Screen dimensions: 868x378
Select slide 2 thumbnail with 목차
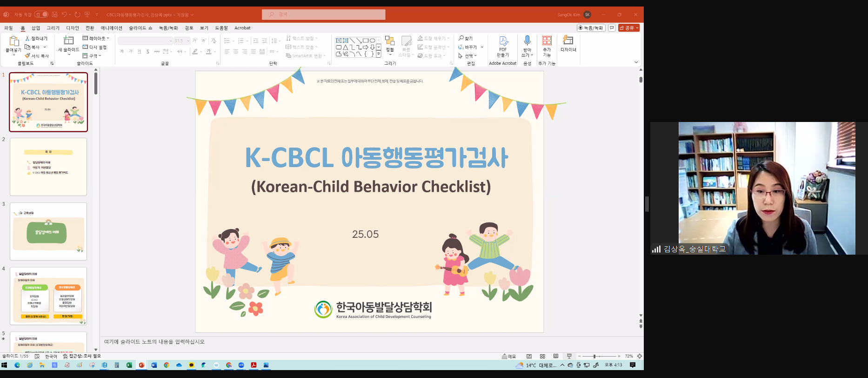(x=48, y=167)
